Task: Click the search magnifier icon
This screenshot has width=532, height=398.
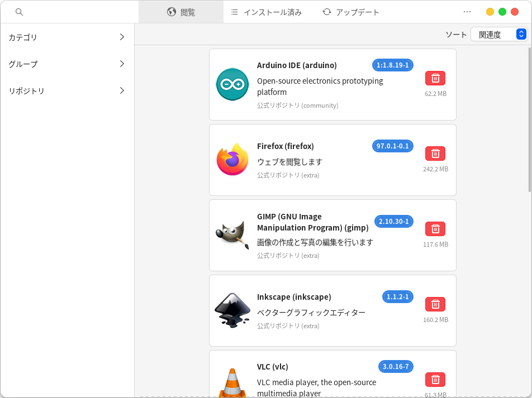Action: pyautogui.click(x=19, y=12)
